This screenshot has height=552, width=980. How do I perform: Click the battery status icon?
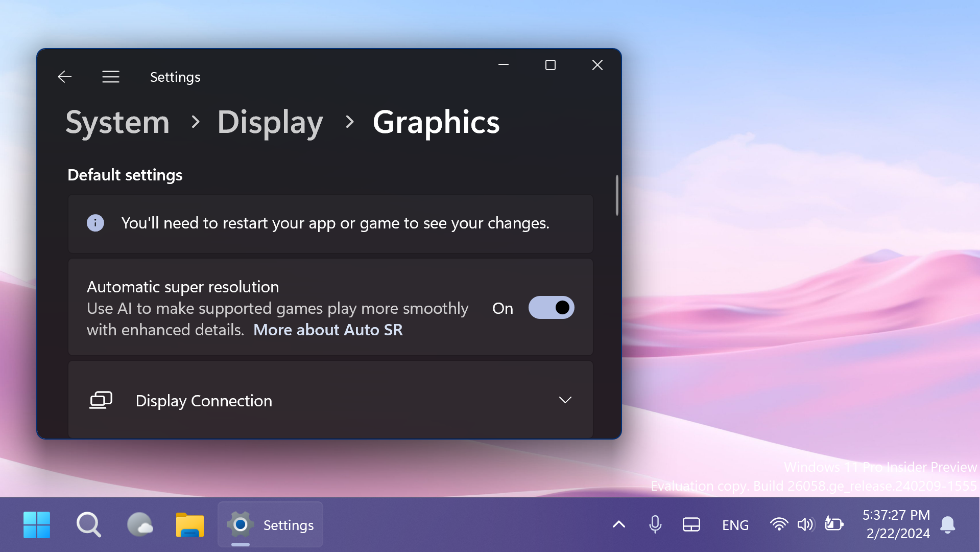[834, 524]
